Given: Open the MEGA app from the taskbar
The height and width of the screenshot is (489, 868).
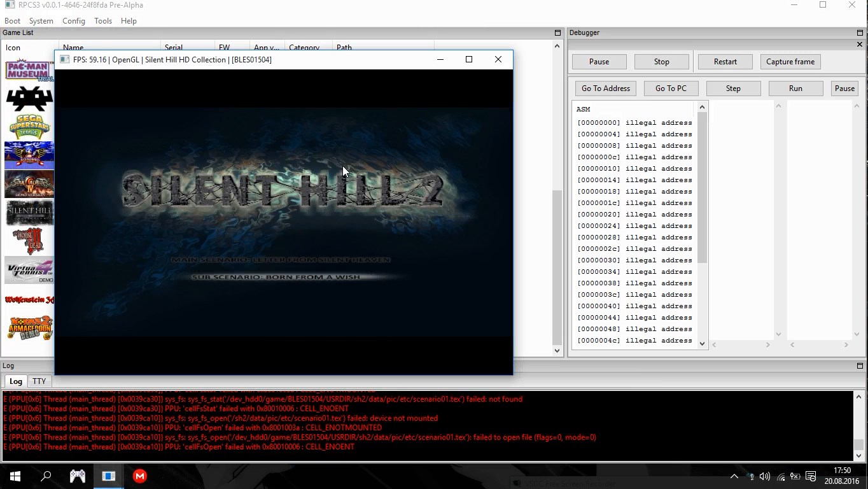Looking at the screenshot, I should point(140,476).
